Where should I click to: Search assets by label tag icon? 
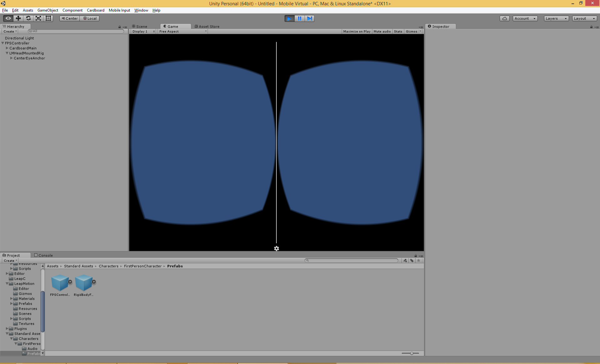click(x=412, y=260)
